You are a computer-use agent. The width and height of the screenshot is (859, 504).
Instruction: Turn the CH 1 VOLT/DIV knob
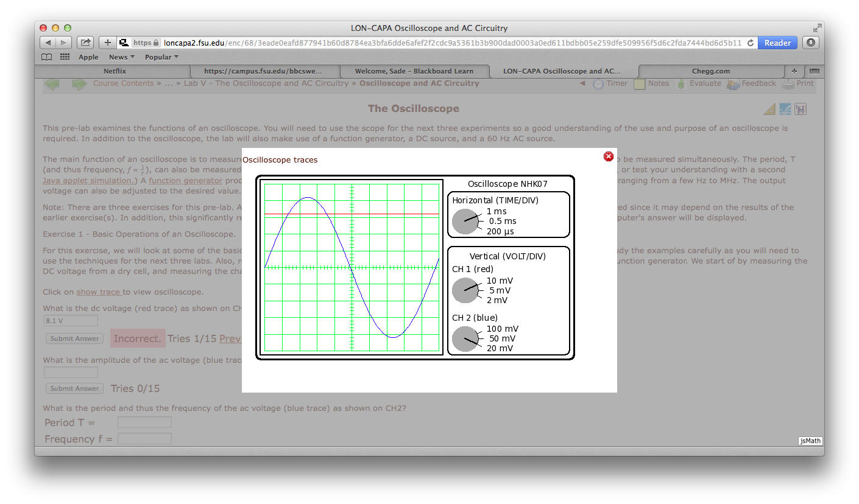tap(465, 290)
